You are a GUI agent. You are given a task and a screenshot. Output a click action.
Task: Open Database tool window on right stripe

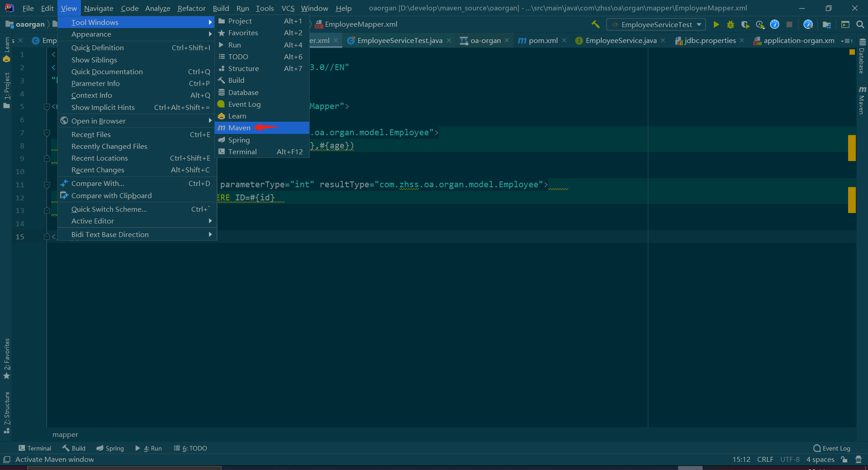click(862, 57)
